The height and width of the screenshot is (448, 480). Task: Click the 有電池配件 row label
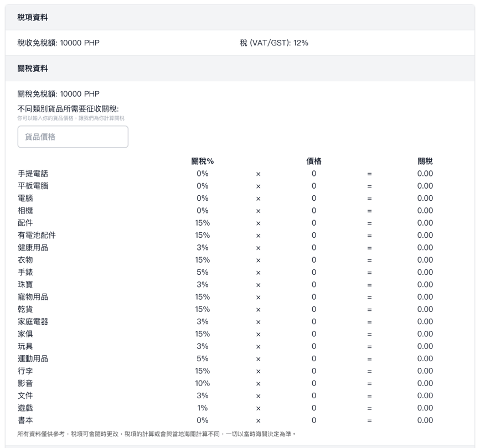(x=37, y=235)
